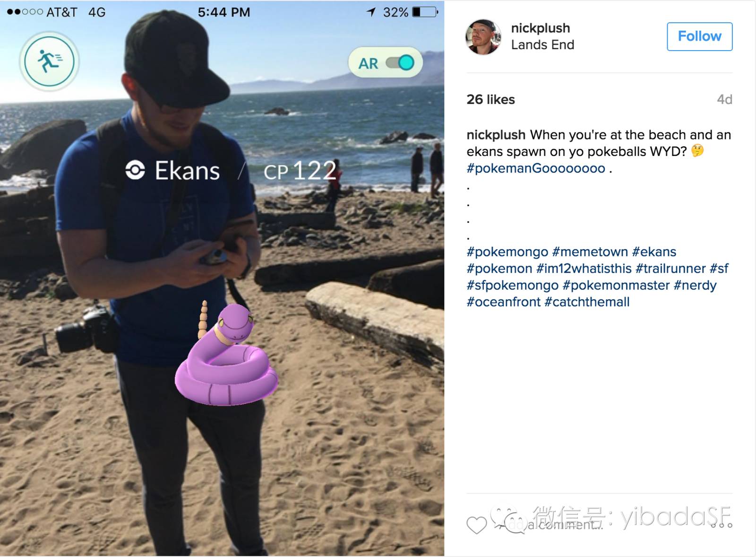Open the #pokemongo hashtag

coord(507,252)
